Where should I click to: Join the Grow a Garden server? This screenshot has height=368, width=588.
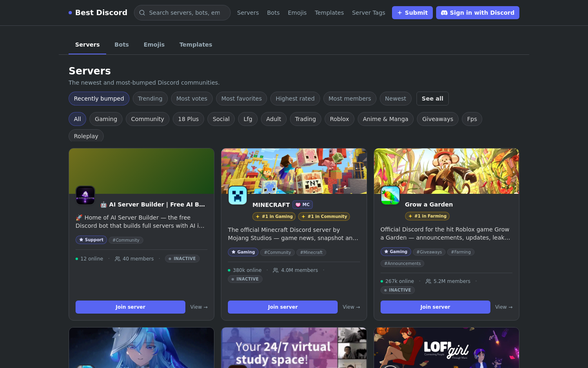click(x=435, y=307)
